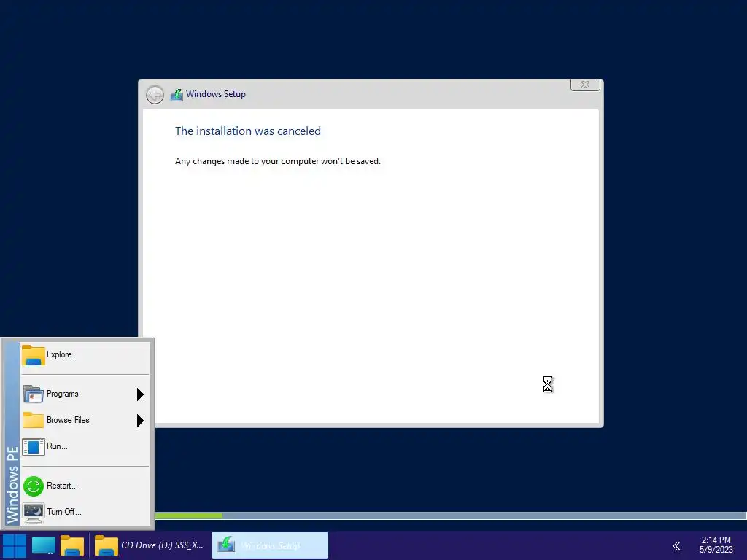Show desktop via the blue taskbar icon
Image resolution: width=747 pixels, height=560 pixels.
[43, 545]
